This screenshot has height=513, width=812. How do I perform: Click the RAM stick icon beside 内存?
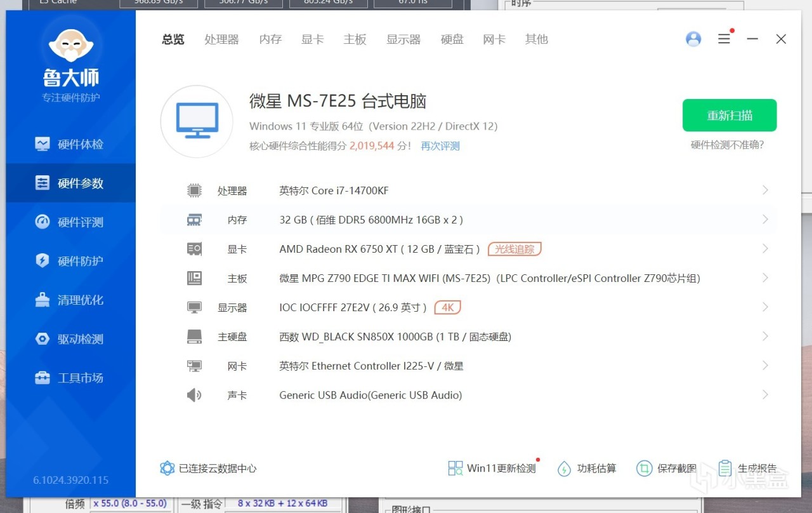coord(194,220)
